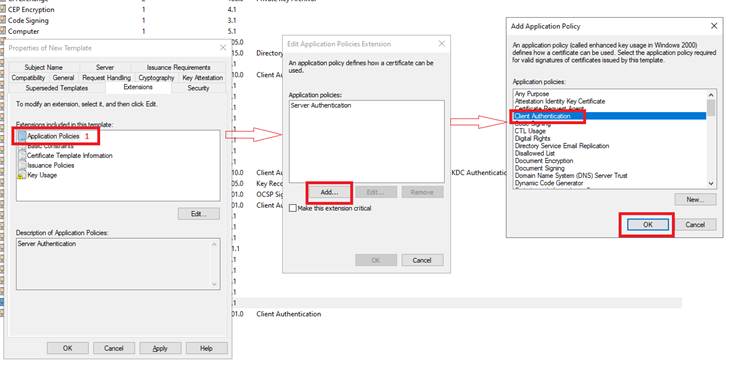The image size is (752, 377).
Task: Select Document Encryption policy
Action: pyautogui.click(x=544, y=161)
